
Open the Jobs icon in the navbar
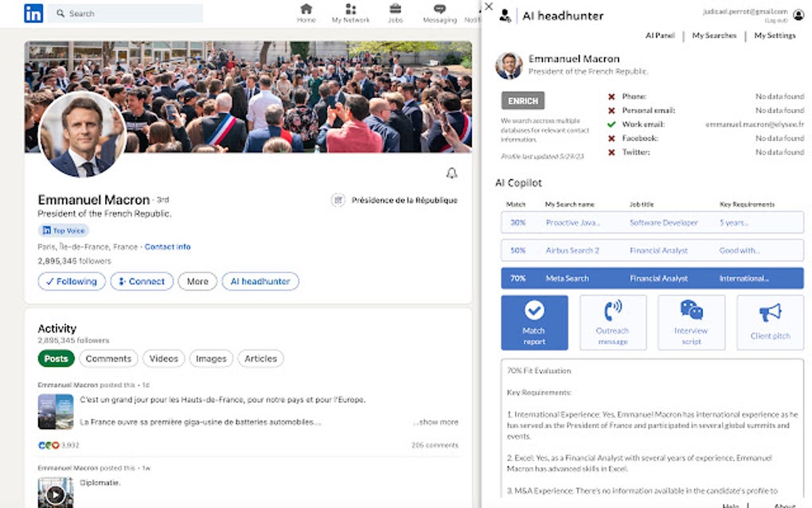(x=396, y=13)
